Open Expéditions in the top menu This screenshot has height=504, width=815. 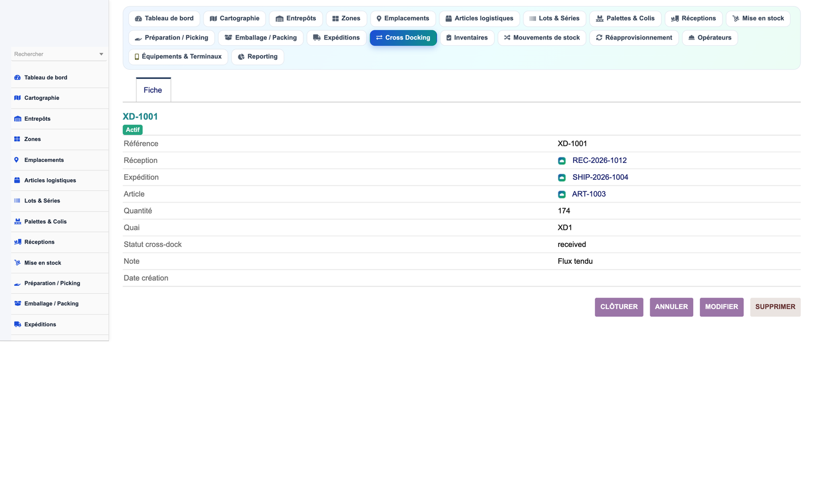pos(336,38)
